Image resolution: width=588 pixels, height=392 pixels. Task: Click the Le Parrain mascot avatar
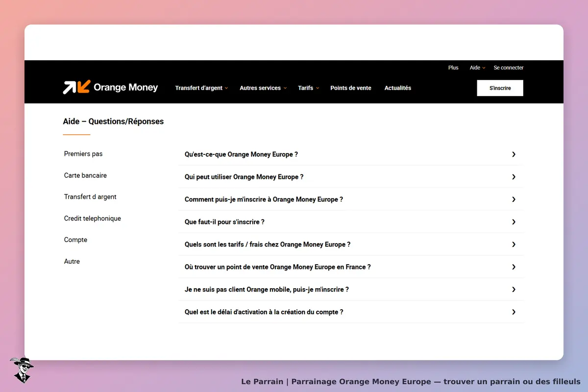pyautogui.click(x=22, y=370)
